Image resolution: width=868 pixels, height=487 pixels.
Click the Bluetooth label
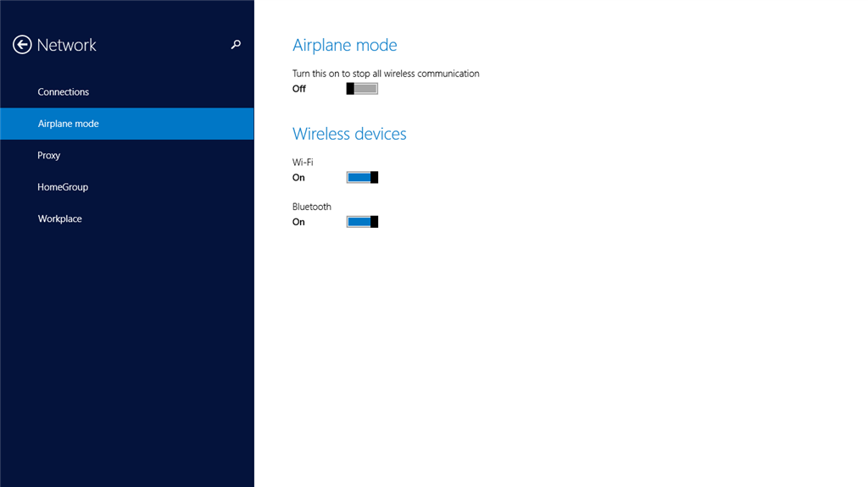[x=312, y=207]
